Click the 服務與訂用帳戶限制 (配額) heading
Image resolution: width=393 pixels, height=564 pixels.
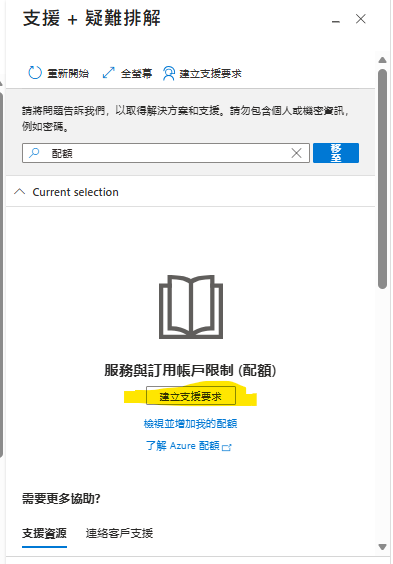point(190,370)
